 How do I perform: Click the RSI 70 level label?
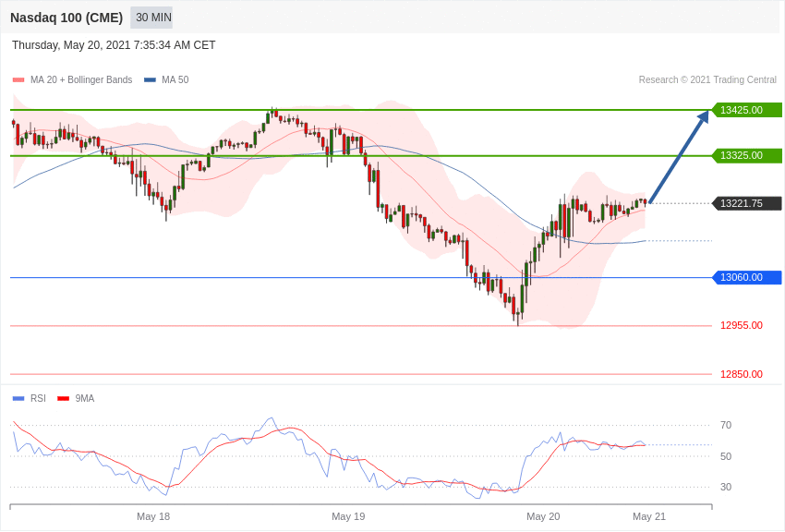point(726,426)
